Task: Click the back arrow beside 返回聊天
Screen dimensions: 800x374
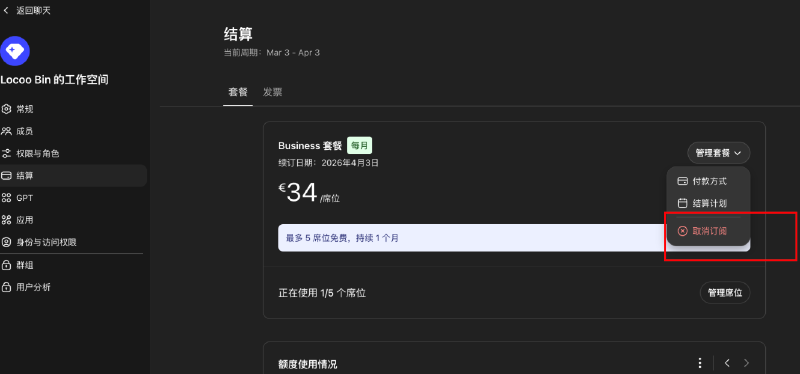Action: pyautogui.click(x=6, y=11)
